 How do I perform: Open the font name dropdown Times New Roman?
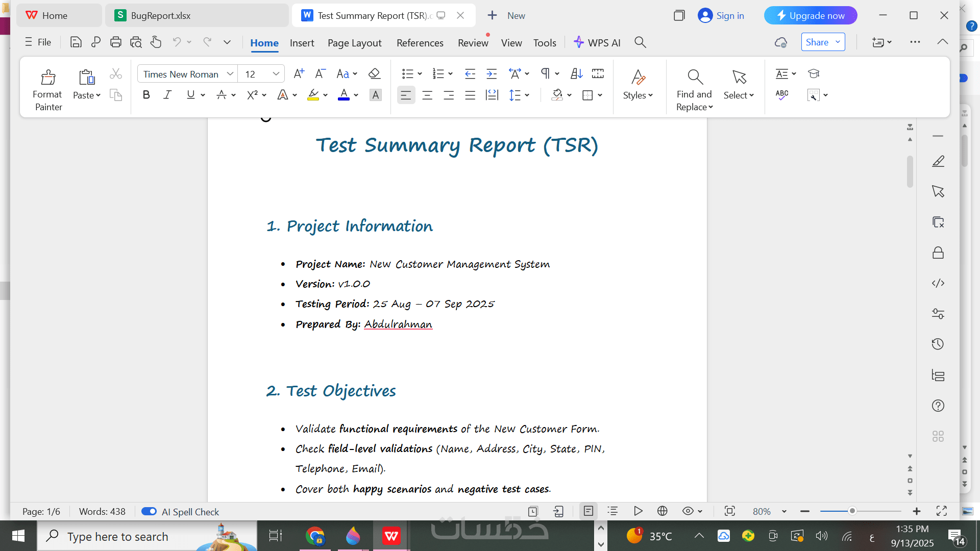coord(230,74)
